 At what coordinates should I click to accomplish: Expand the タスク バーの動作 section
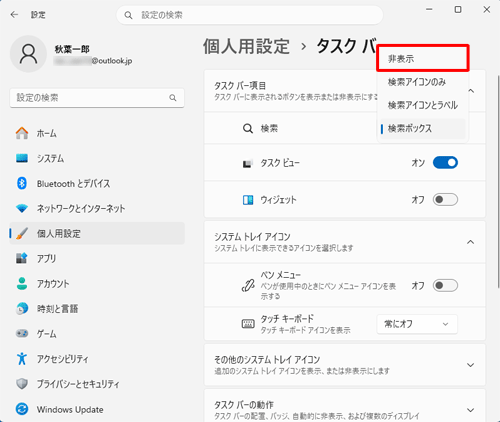471,410
